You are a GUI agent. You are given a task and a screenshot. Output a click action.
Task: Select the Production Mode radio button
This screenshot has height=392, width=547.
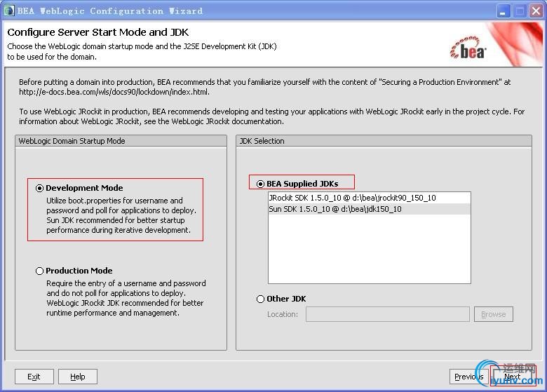pyautogui.click(x=40, y=271)
